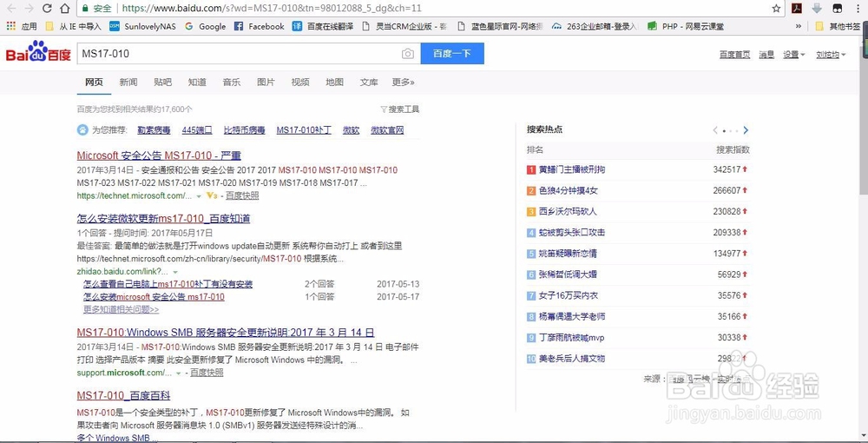Open Google bookmark

pyautogui.click(x=206, y=26)
